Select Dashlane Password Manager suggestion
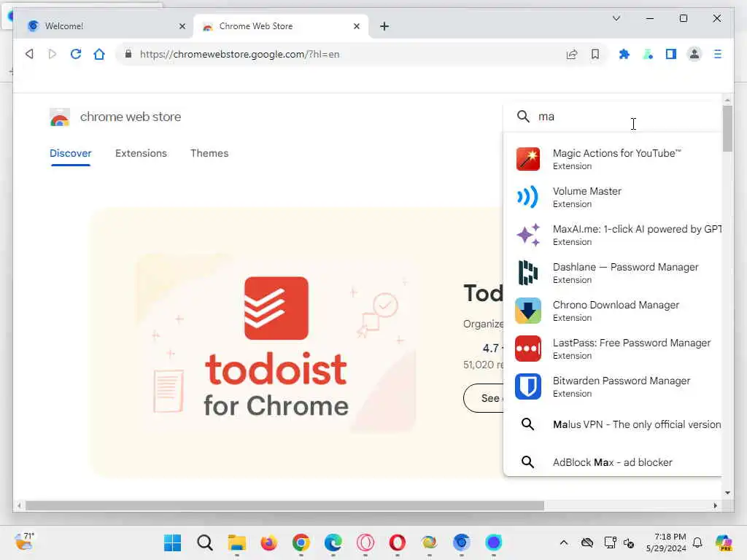747x560 pixels. coord(613,273)
